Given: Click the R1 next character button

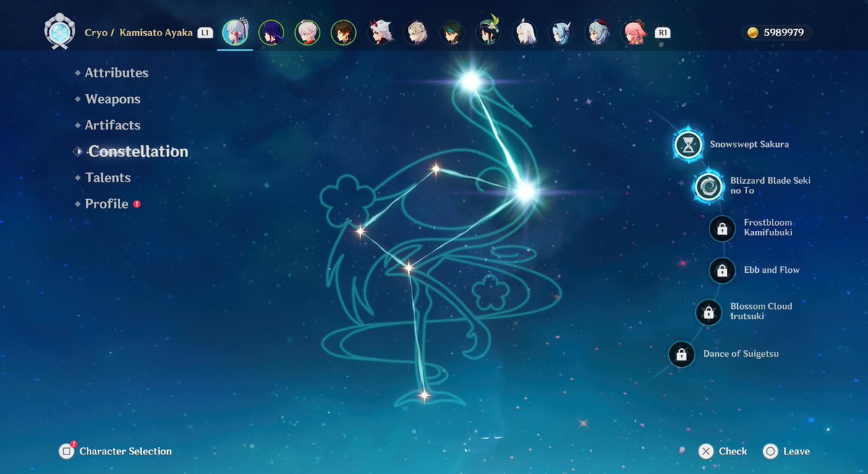Looking at the screenshot, I should tap(662, 33).
